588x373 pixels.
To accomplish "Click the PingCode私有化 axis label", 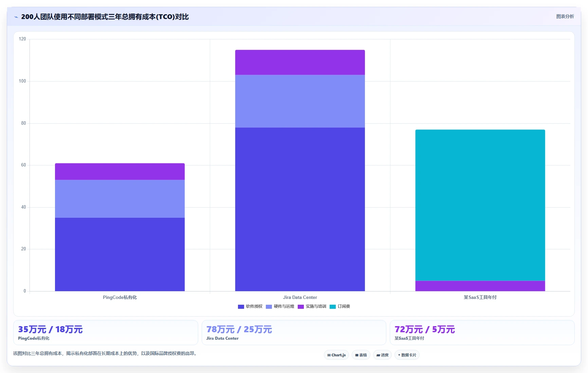I will click(x=120, y=297).
